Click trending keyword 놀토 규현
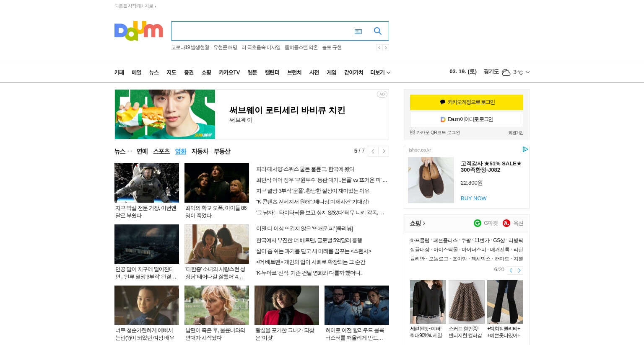 coord(332,48)
